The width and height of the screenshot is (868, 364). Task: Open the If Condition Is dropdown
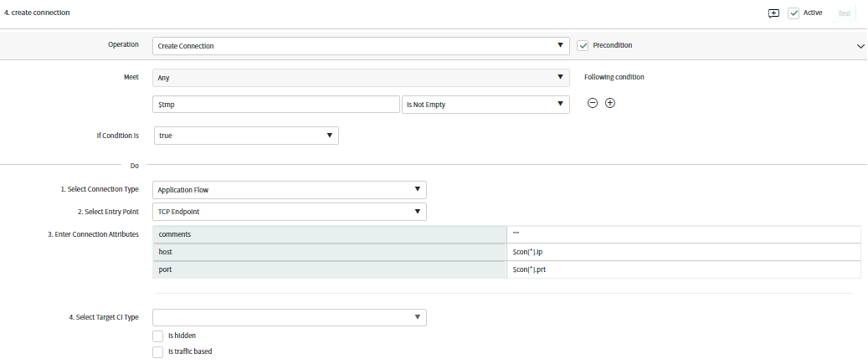pos(246,136)
